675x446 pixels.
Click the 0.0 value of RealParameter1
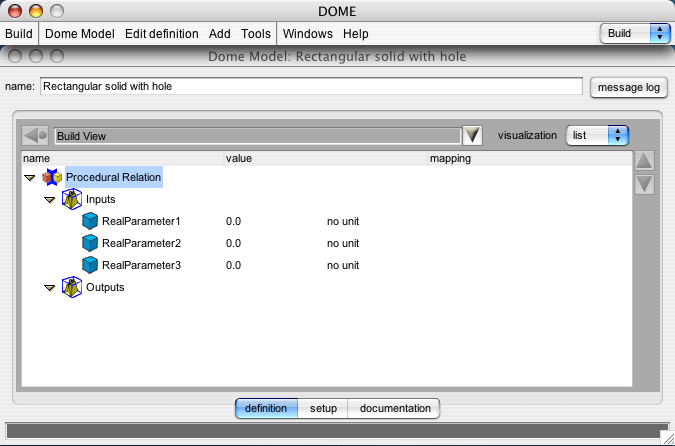[233, 221]
